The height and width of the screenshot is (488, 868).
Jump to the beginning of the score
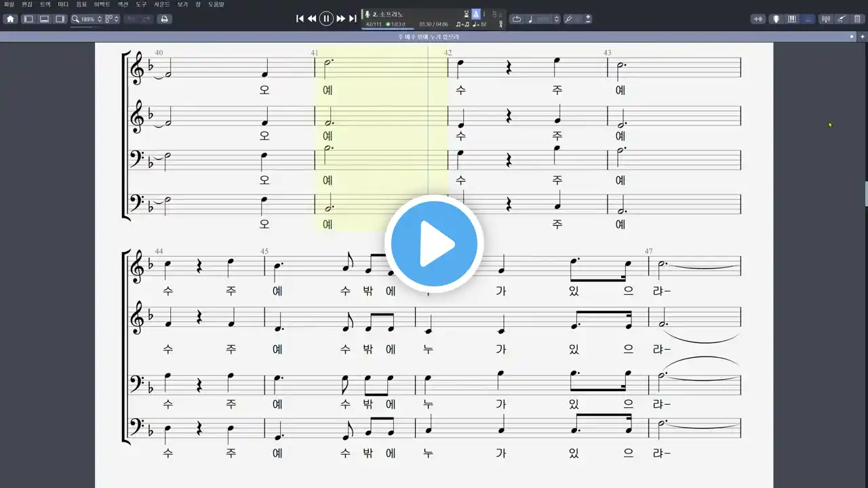pyautogui.click(x=300, y=19)
